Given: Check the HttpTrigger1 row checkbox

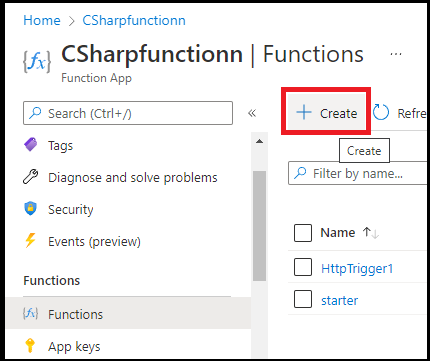Looking at the screenshot, I should (303, 267).
